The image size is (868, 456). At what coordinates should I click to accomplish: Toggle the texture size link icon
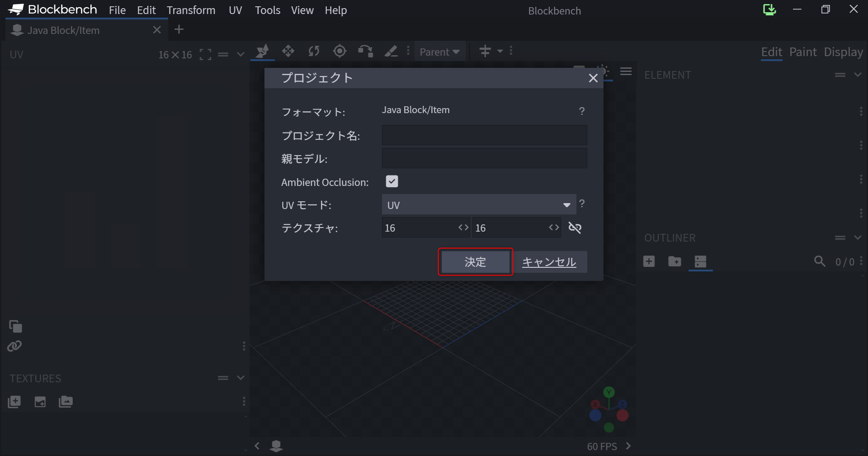pos(575,228)
